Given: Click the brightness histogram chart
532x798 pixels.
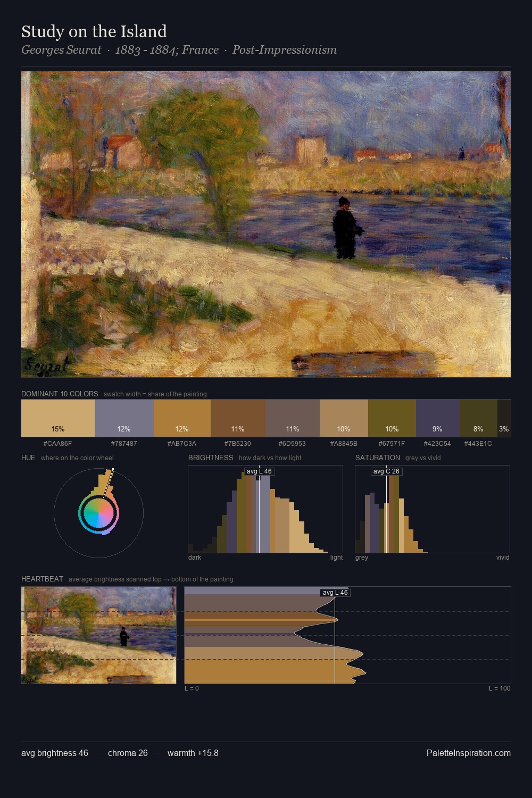Looking at the screenshot, I should pos(265,509).
